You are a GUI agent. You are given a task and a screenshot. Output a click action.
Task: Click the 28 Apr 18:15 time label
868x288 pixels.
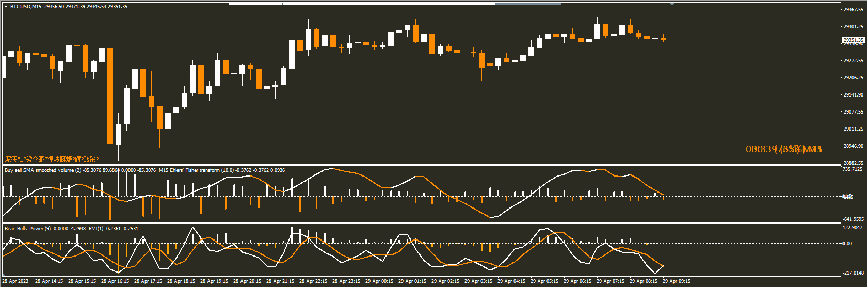click(181, 282)
